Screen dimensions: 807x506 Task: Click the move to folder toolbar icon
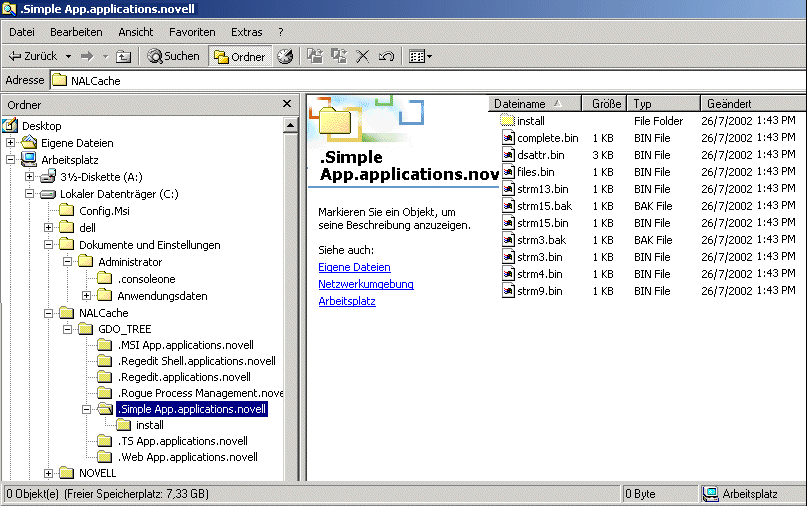tap(315, 57)
